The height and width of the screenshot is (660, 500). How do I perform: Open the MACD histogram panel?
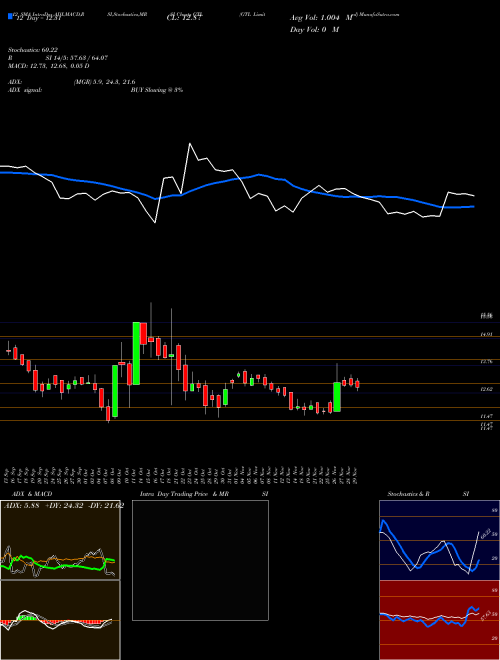pos(60,620)
